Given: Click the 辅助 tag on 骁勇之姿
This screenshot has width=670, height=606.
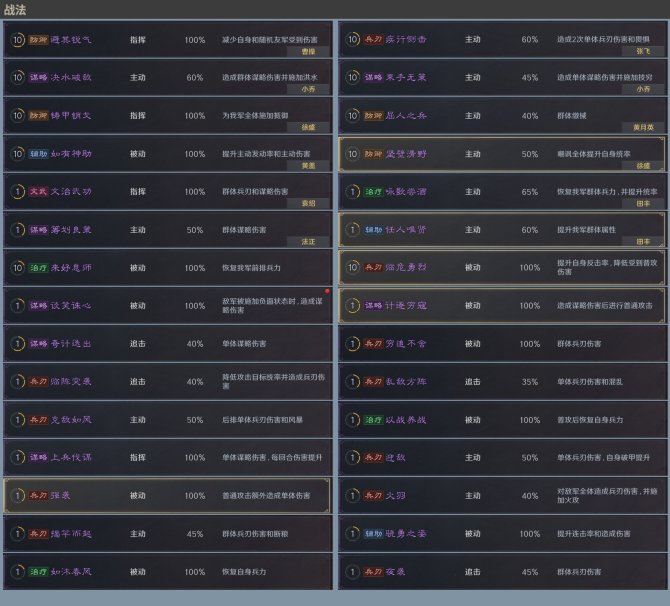Looking at the screenshot, I should point(372,534).
